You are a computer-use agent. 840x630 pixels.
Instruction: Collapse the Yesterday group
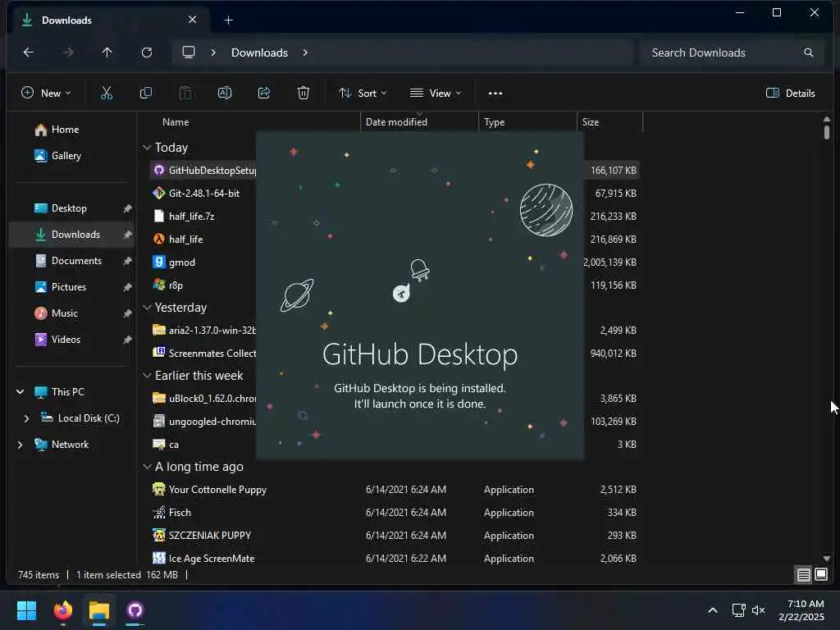[x=147, y=307]
